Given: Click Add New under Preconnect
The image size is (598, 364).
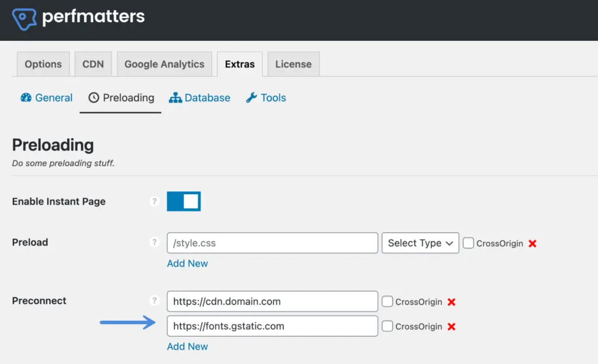Looking at the screenshot, I should [x=187, y=346].
